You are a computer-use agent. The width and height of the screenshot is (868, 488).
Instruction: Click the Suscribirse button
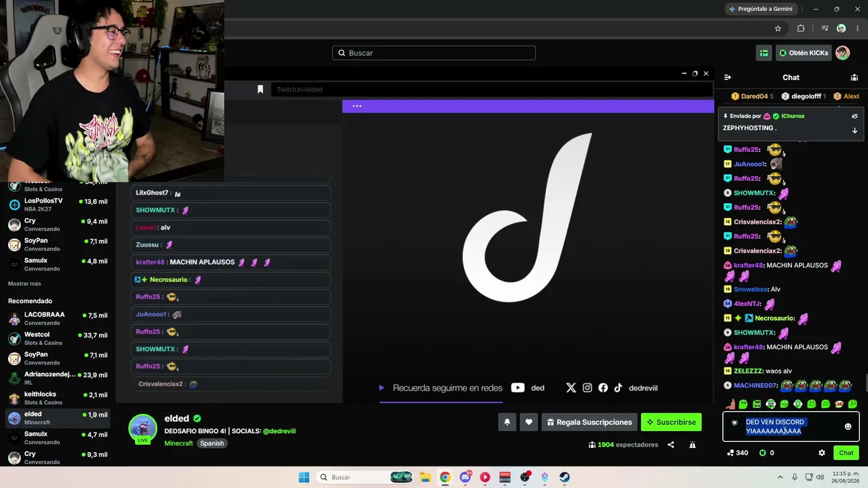(671, 422)
